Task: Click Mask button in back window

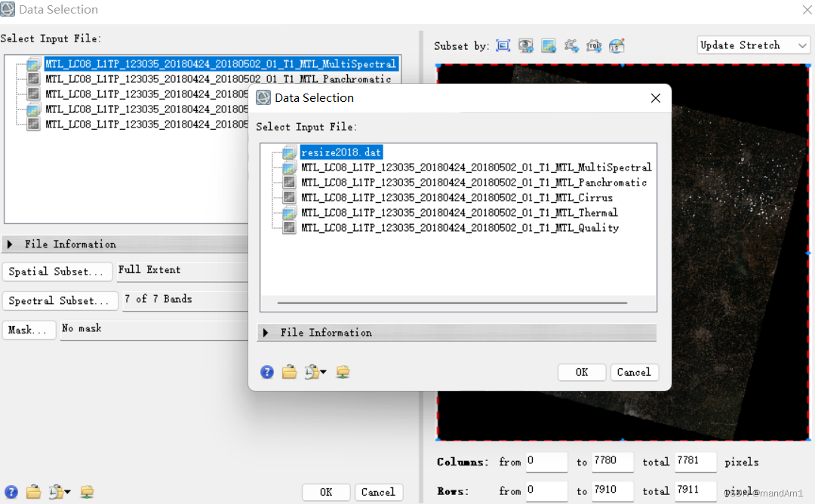Action: click(29, 330)
